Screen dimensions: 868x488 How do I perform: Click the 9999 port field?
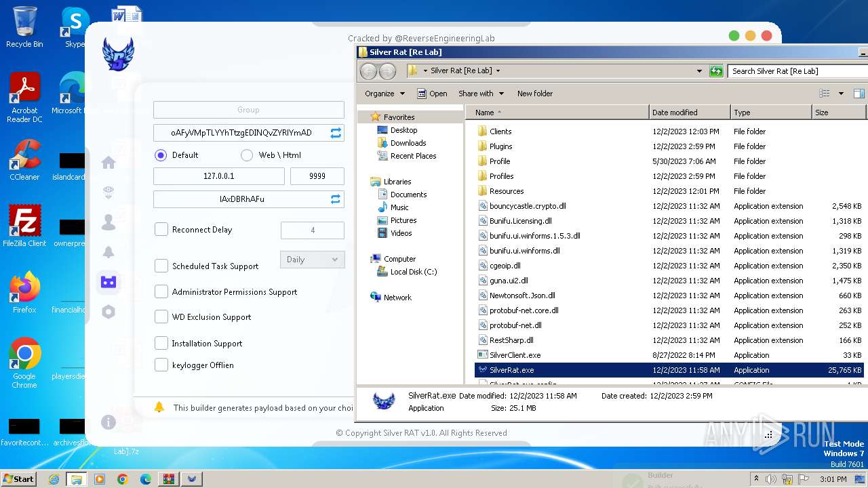pos(317,176)
